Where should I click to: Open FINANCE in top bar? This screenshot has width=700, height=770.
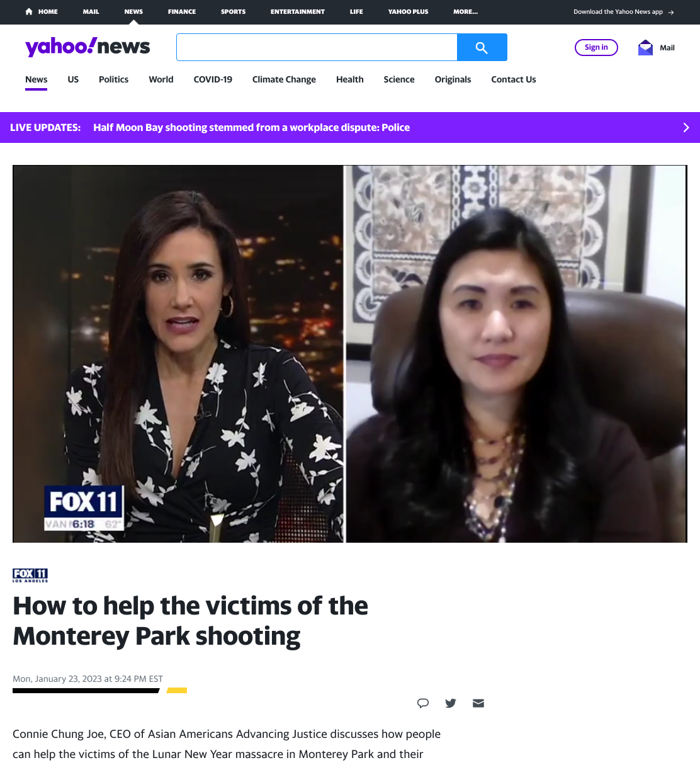182,11
